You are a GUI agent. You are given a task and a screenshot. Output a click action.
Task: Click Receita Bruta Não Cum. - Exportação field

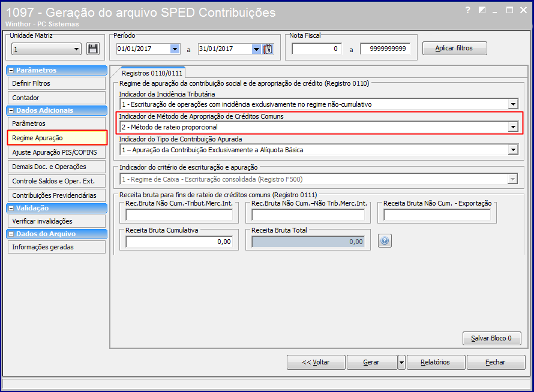pyautogui.click(x=437, y=215)
